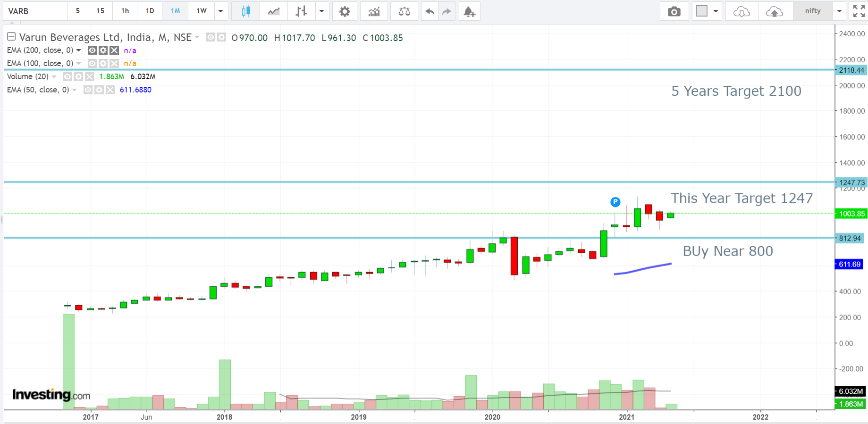Expand EMA 200 options arrow
This screenshot has height=424, width=868.
pos(79,50)
